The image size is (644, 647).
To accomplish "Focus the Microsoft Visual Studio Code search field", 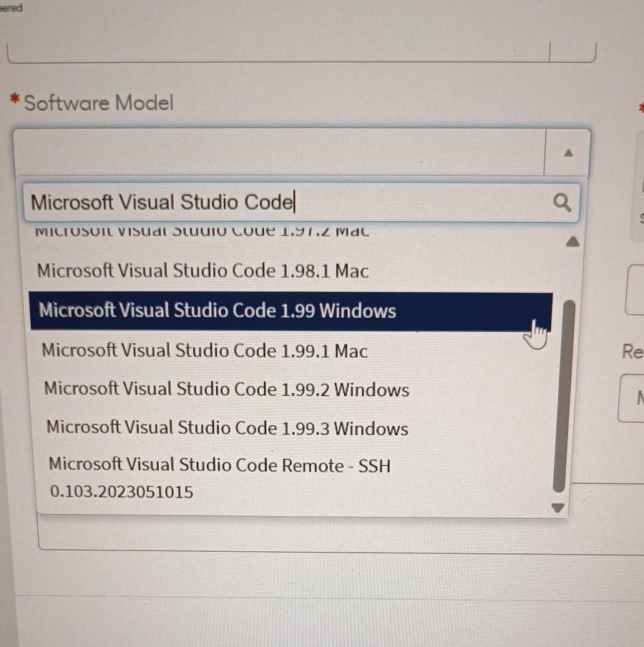I will click(x=286, y=203).
